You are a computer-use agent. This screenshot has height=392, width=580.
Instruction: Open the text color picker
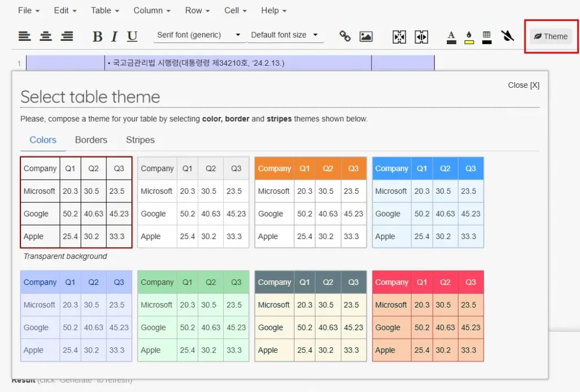pyautogui.click(x=451, y=37)
